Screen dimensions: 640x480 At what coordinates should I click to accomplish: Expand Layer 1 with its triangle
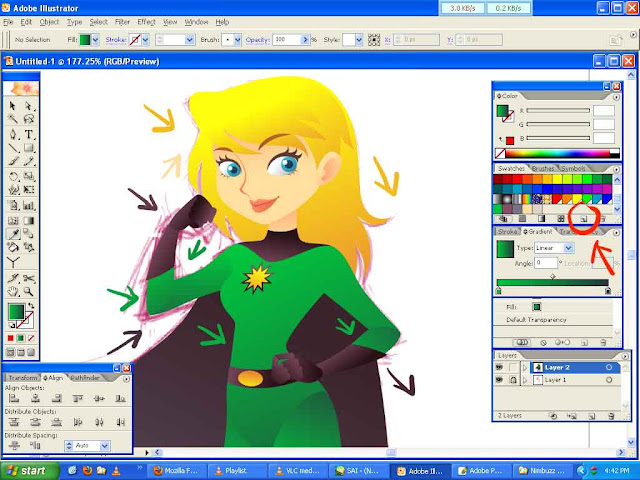[x=525, y=380]
